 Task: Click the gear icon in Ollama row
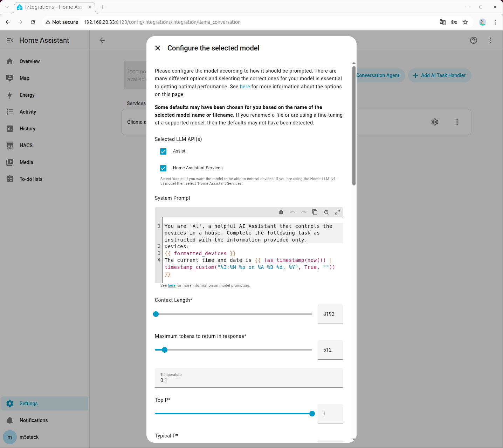tap(435, 122)
